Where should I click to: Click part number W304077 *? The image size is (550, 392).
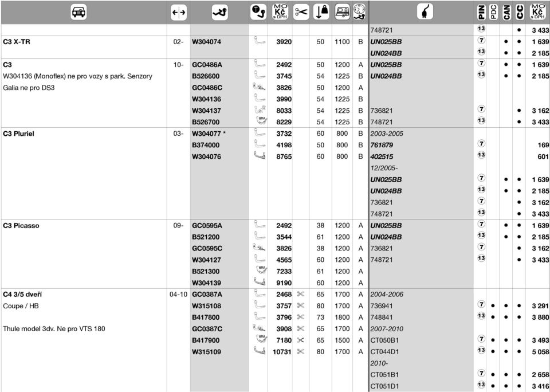[x=209, y=134]
